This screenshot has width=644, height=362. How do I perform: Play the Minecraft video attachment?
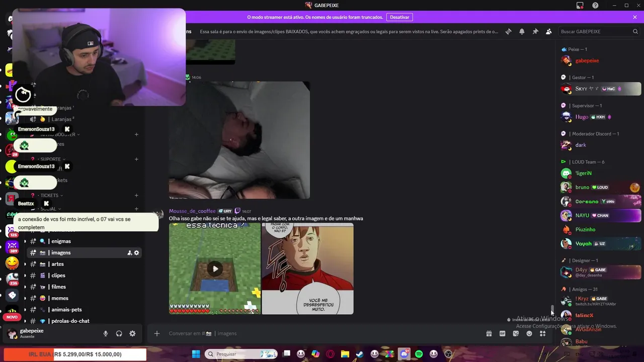point(215,268)
